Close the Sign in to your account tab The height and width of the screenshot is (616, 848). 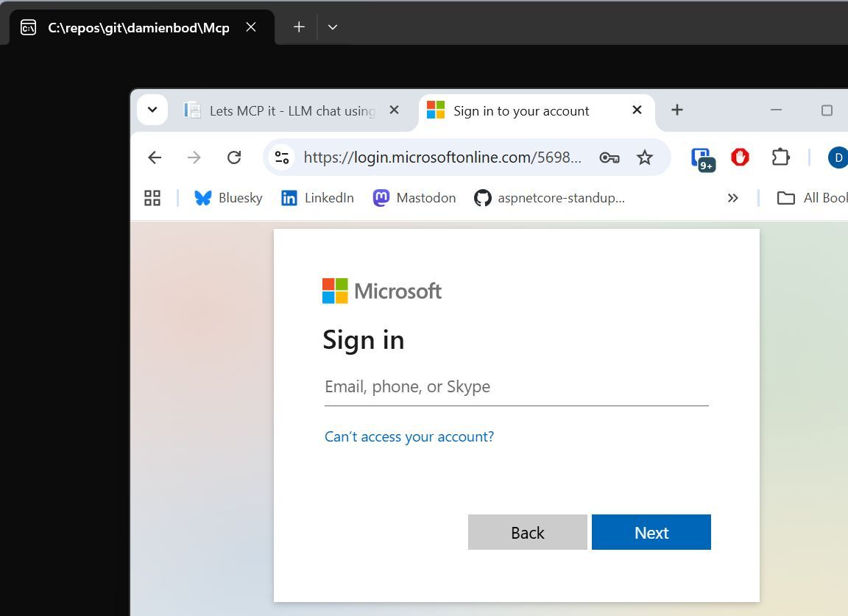pos(637,110)
